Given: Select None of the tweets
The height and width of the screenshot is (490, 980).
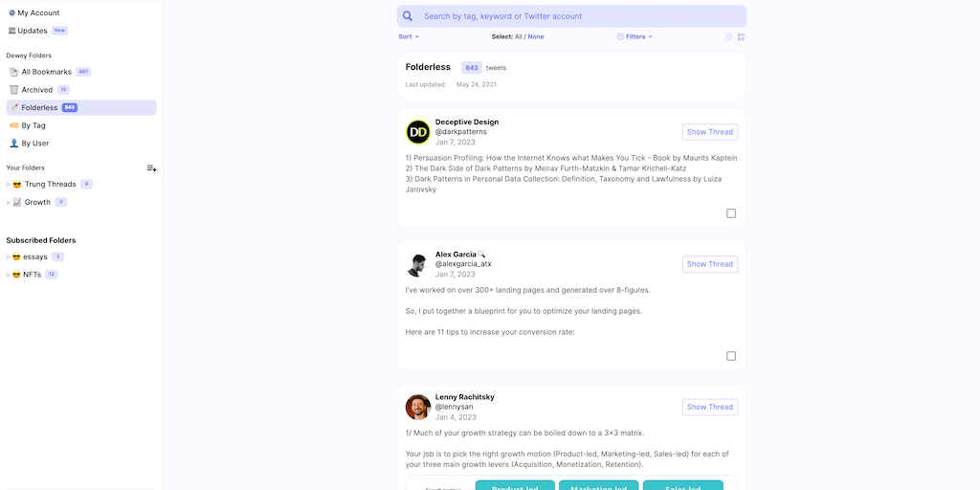Looking at the screenshot, I should click(x=536, y=37).
